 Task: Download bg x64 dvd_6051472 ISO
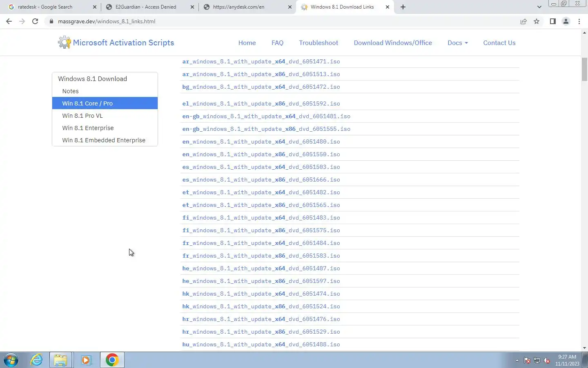[261, 87]
